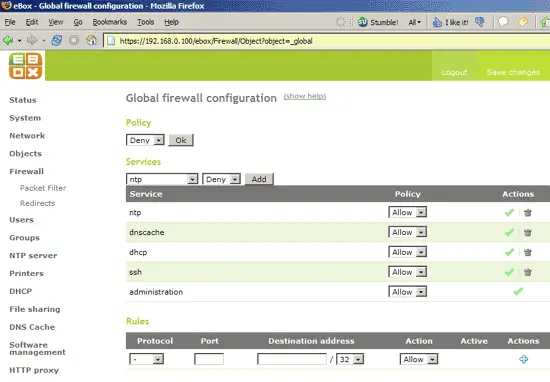Open the rule Action Allow dropdown
Viewport: 550px width, 382px height.
(x=419, y=359)
